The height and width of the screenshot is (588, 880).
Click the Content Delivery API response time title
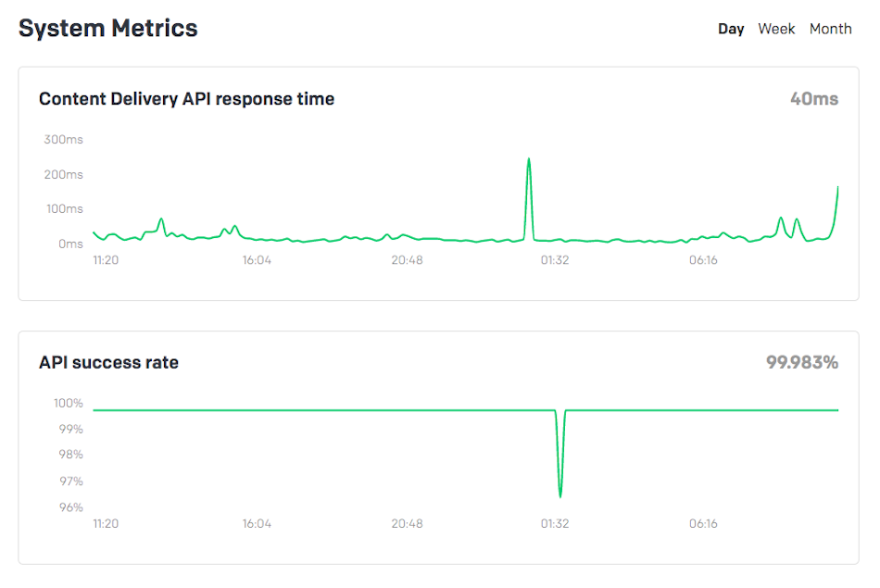[x=186, y=99]
